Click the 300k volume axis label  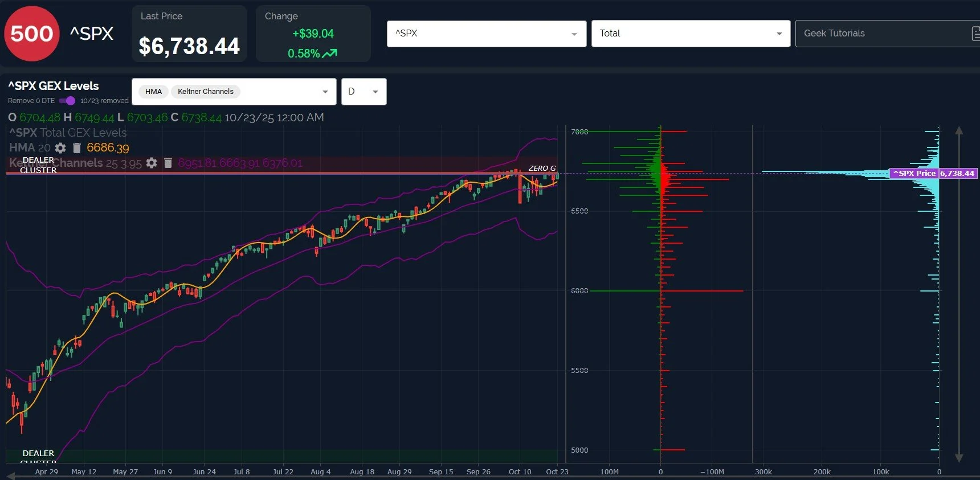[x=763, y=472]
